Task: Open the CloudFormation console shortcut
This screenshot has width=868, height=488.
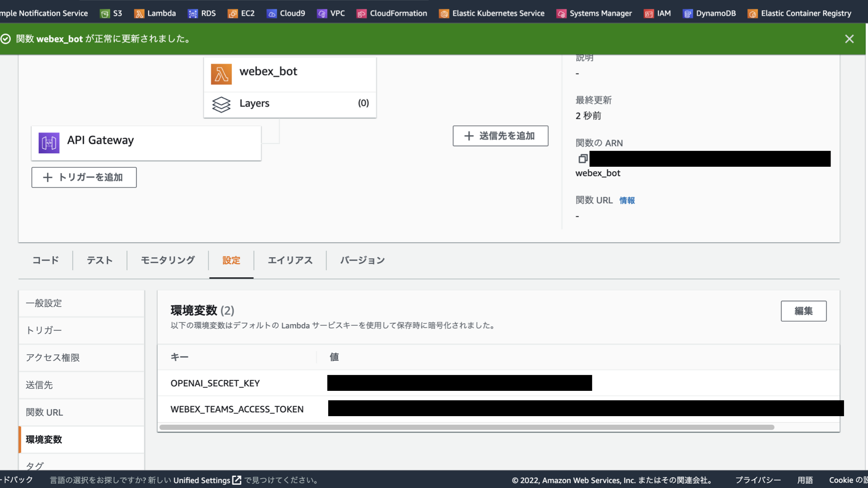Action: coord(392,13)
